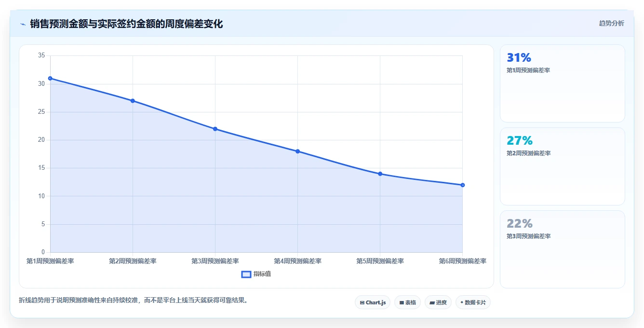Image resolution: width=644 pixels, height=328 pixels.
Task: Open the 22% 第3周预测偏差率 card
Action: point(562,249)
